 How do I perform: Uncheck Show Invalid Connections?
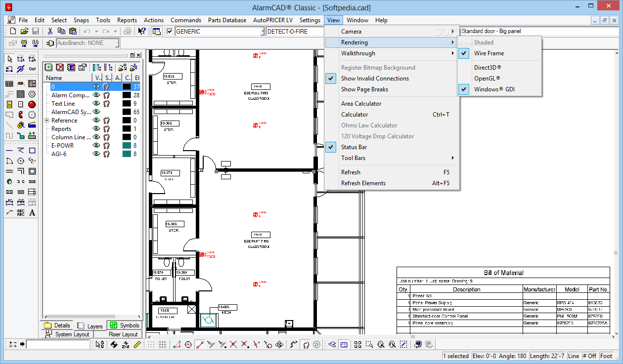(x=375, y=79)
